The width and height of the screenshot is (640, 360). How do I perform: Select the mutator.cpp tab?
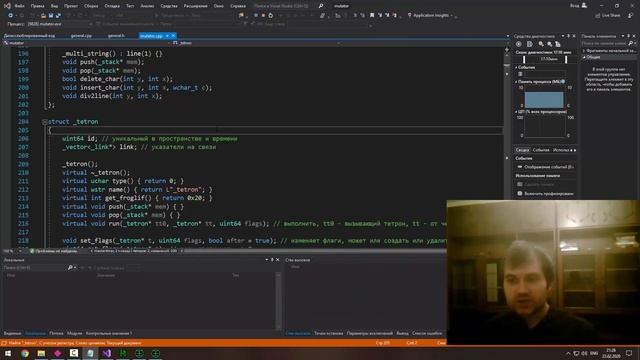151,36
